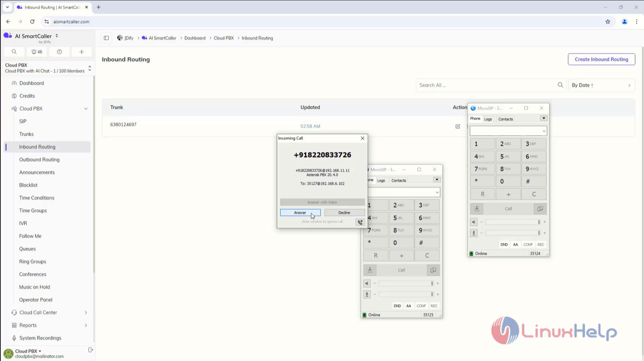
Task: Open the menu arrow in MicroSIP 35125 tabs
Action: [437, 180]
